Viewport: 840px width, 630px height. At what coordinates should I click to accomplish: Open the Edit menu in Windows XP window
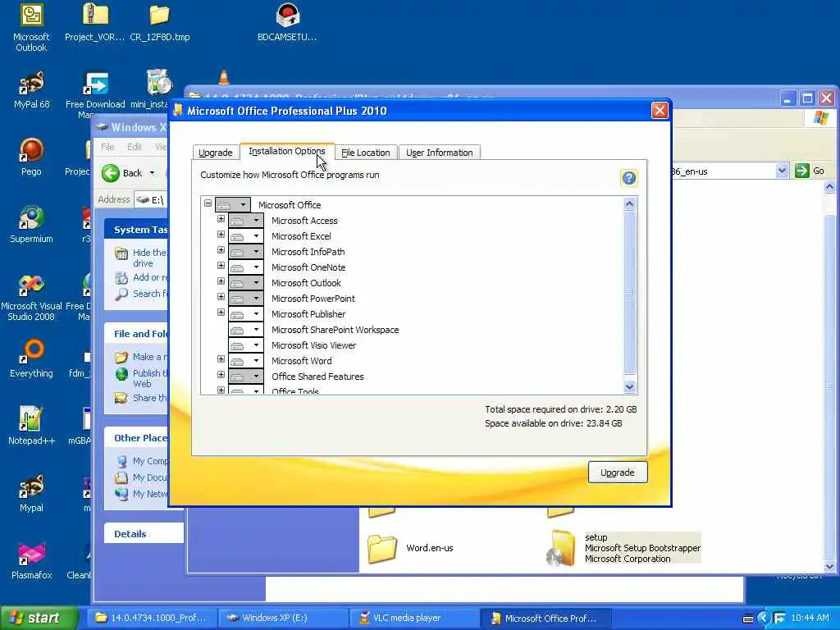pos(134,147)
